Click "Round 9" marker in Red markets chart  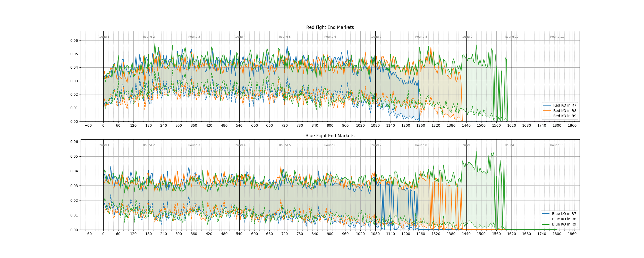pos(466,37)
